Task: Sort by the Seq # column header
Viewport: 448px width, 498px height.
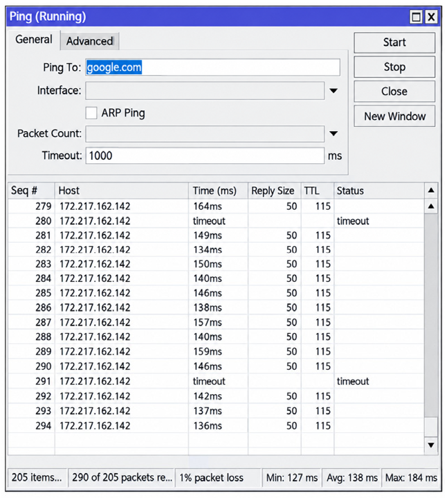Action: pyautogui.click(x=31, y=191)
